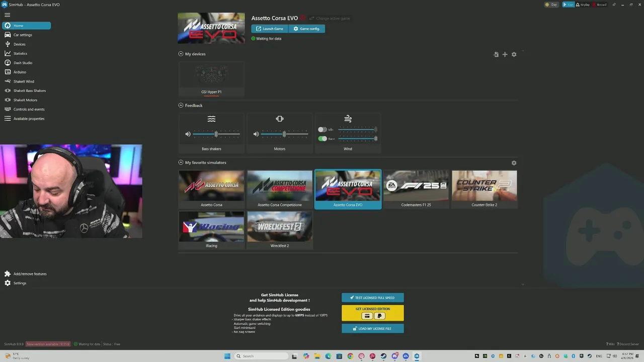Open Chrome from taskbar
Viewport: 644px width, 362px height.
point(350,356)
